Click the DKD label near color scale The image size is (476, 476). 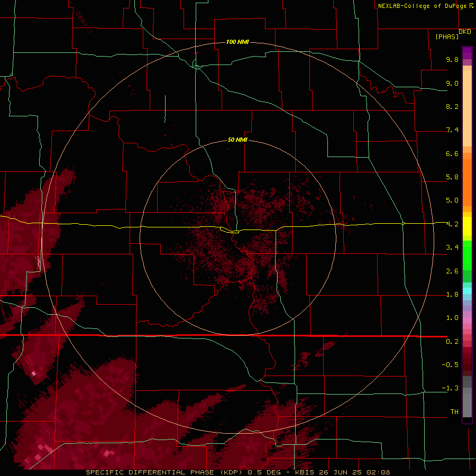coord(464,32)
